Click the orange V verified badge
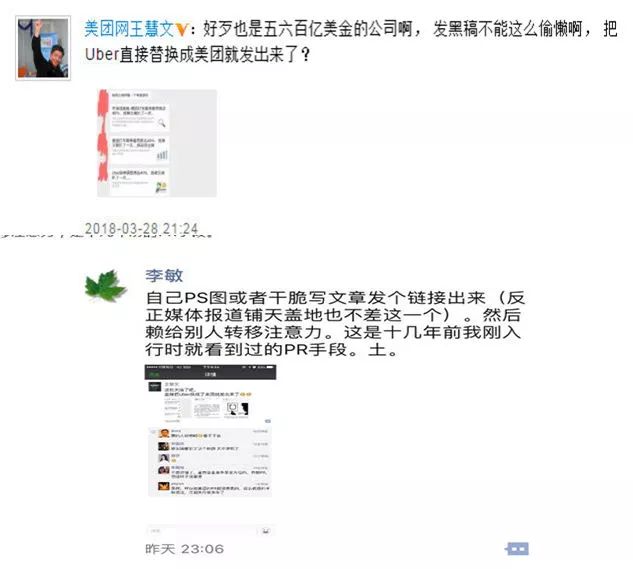633x569 pixels. tap(182, 29)
